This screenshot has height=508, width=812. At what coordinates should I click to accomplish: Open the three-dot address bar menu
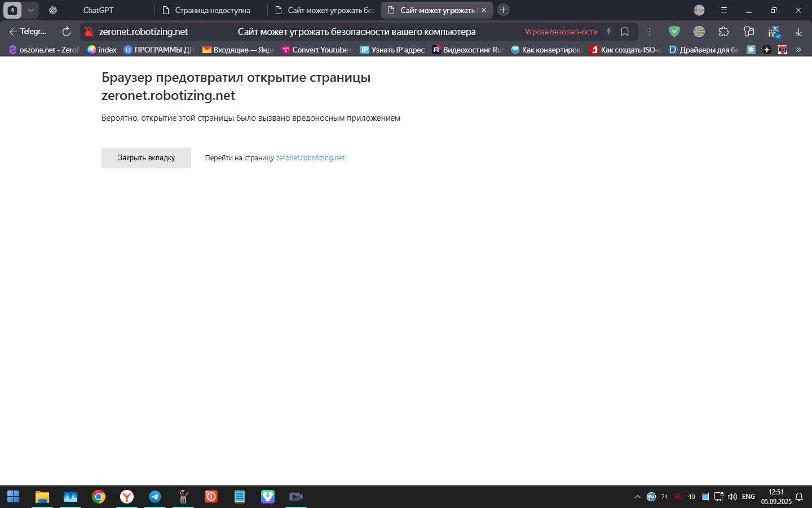tap(650, 32)
